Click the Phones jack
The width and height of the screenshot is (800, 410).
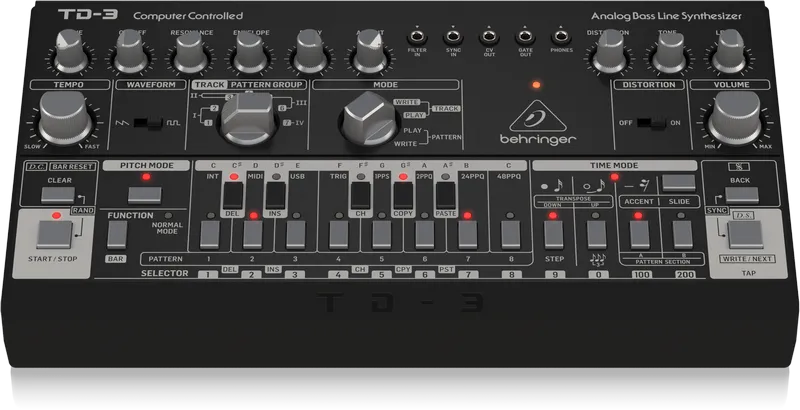561,37
